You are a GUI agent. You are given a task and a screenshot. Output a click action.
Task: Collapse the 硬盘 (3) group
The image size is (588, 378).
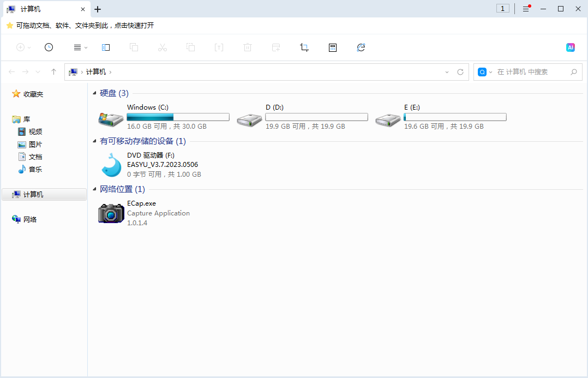[95, 93]
